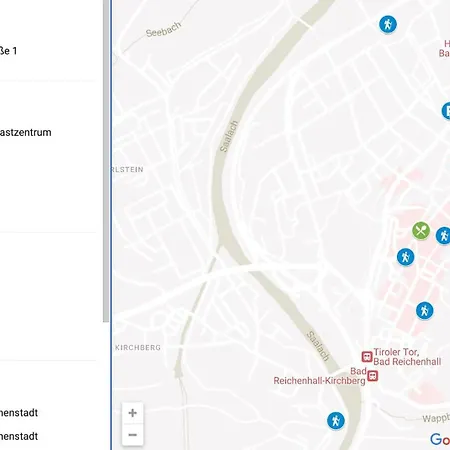Click the hiking marker at bottom near Saalach river

pos(336,421)
